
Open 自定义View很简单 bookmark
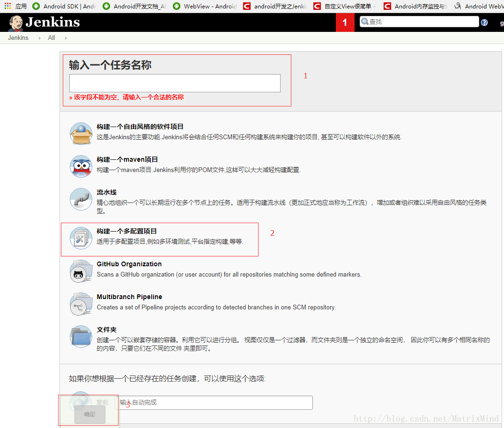(345, 6)
